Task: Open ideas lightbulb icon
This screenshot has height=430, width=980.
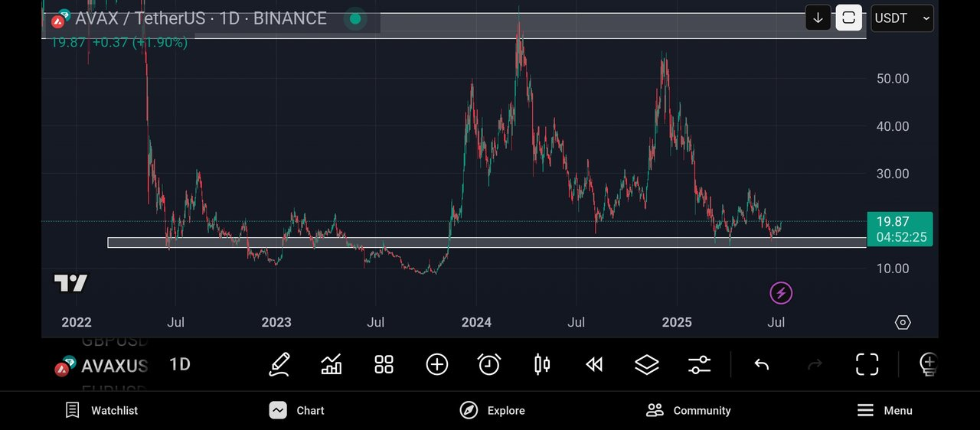Action: pyautogui.click(x=927, y=364)
